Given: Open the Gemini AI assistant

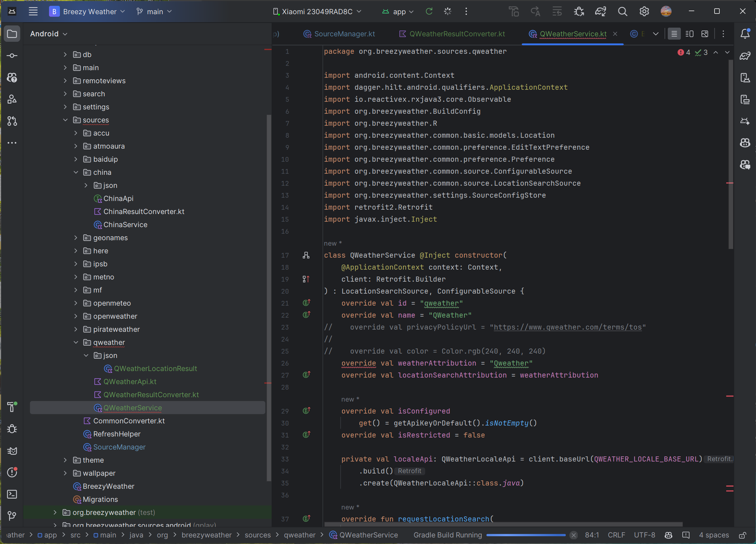Looking at the screenshot, I should click(x=745, y=121).
